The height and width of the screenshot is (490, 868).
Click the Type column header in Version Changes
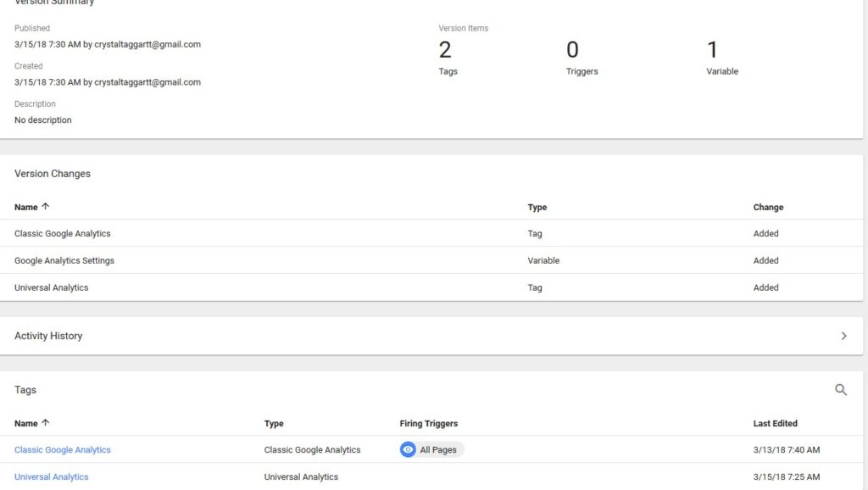537,207
